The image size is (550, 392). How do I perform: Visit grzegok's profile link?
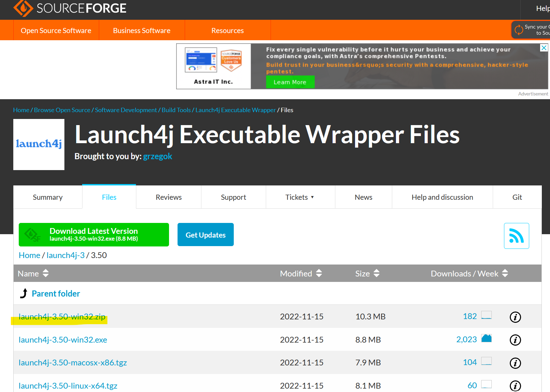157,156
